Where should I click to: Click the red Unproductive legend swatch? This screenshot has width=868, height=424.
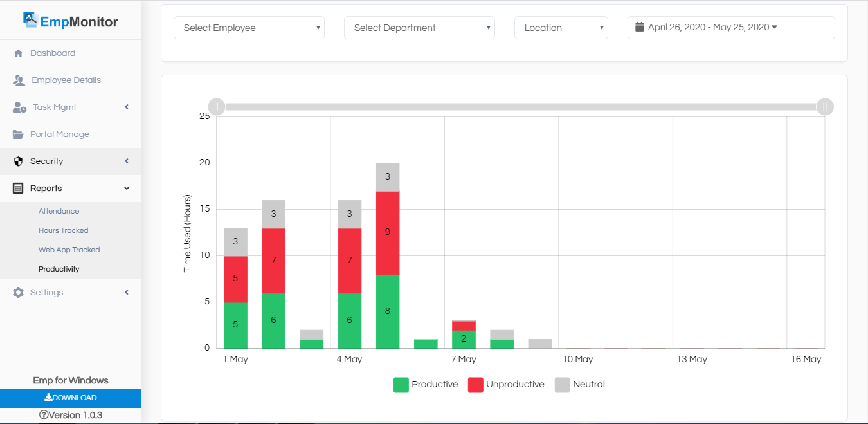476,385
